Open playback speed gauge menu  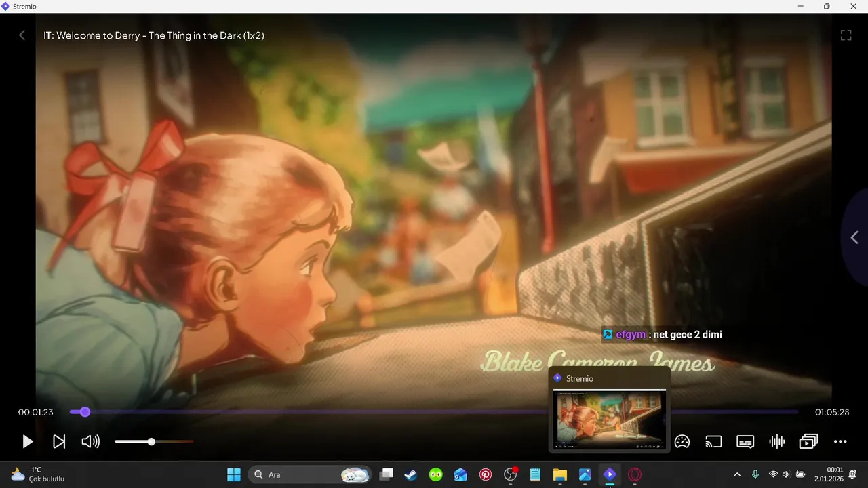[682, 442]
